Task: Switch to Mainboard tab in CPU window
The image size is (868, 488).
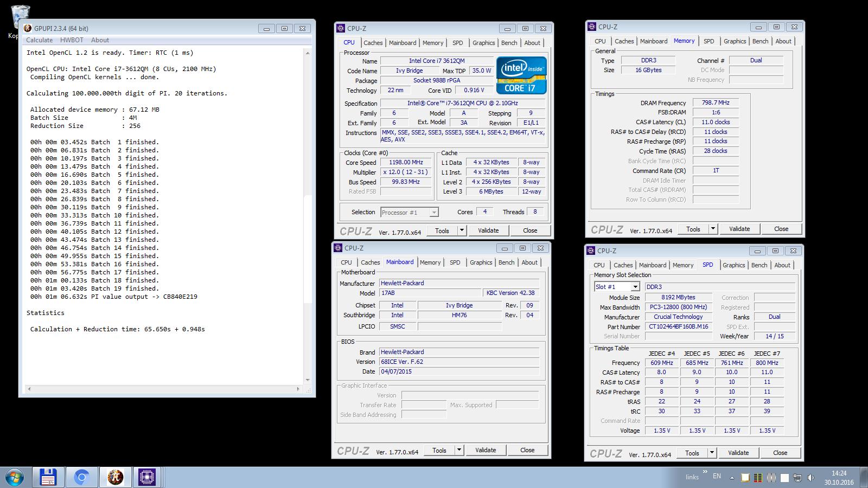Action: pyautogui.click(x=403, y=43)
